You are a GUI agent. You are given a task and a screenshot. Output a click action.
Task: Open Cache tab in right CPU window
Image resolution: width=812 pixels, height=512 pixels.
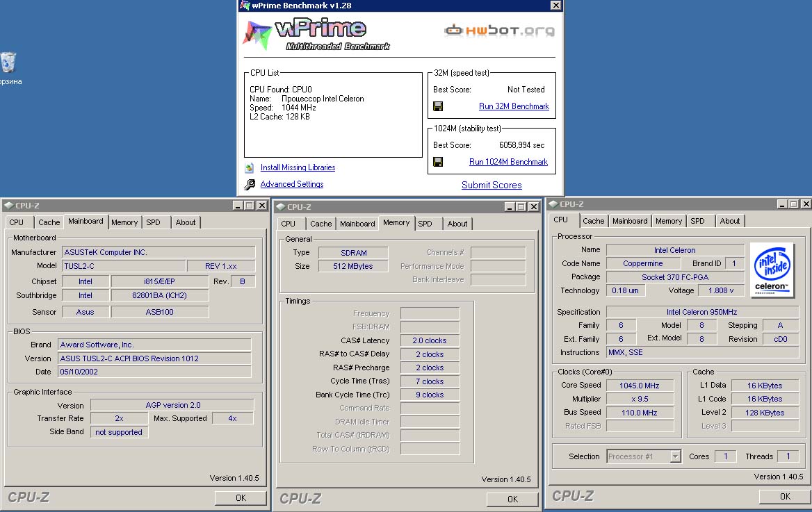point(594,221)
